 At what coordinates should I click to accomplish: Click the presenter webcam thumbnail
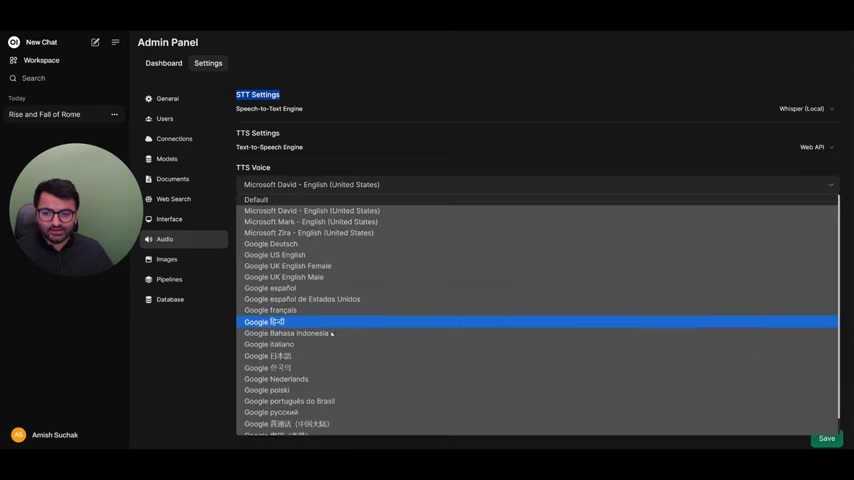pos(76,209)
